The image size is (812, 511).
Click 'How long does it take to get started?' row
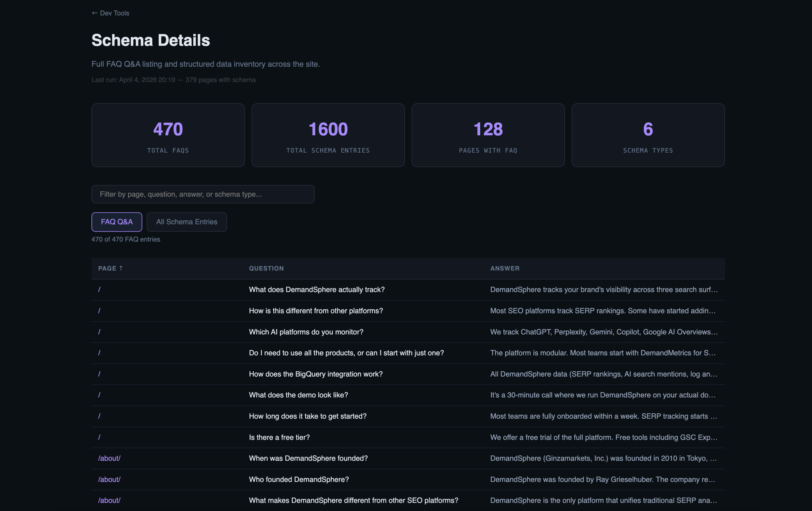pyautogui.click(x=307, y=416)
